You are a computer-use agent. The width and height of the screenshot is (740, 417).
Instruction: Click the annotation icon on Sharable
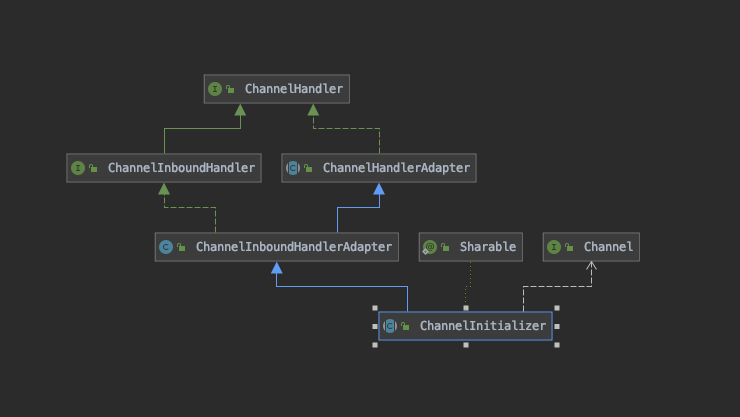point(429,247)
